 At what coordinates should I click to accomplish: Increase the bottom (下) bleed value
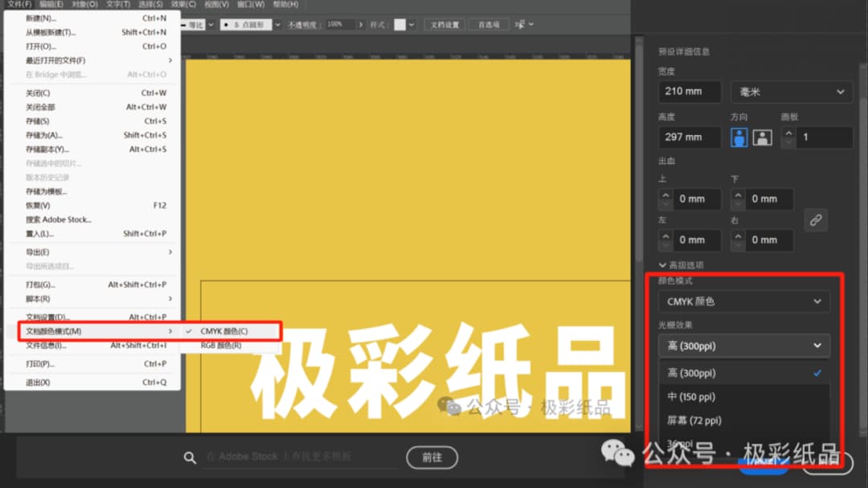pos(738,195)
